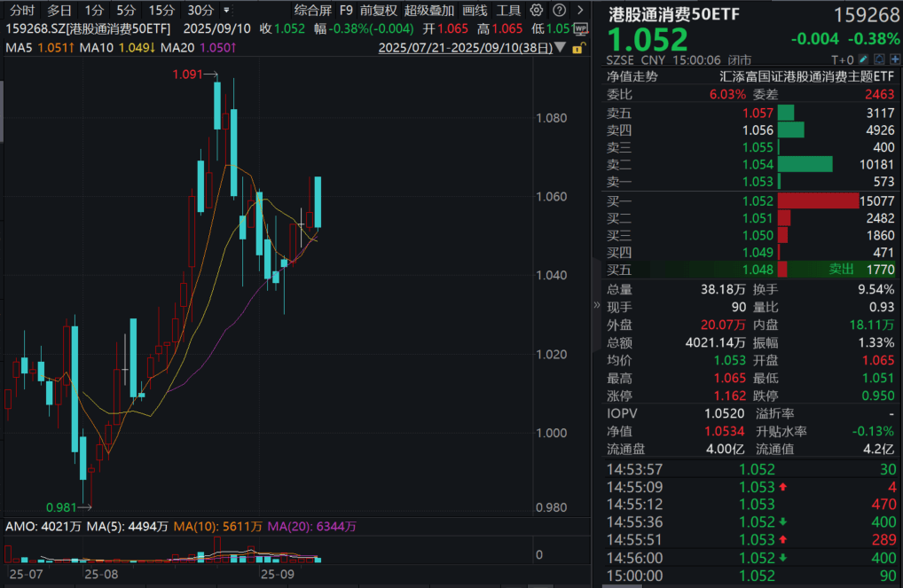Toggle the 综合屏 composite view
The width and height of the screenshot is (903, 588).
[312, 11]
